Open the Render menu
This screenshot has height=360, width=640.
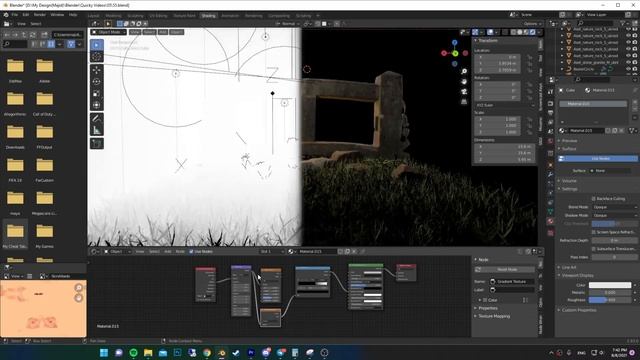[40, 15]
